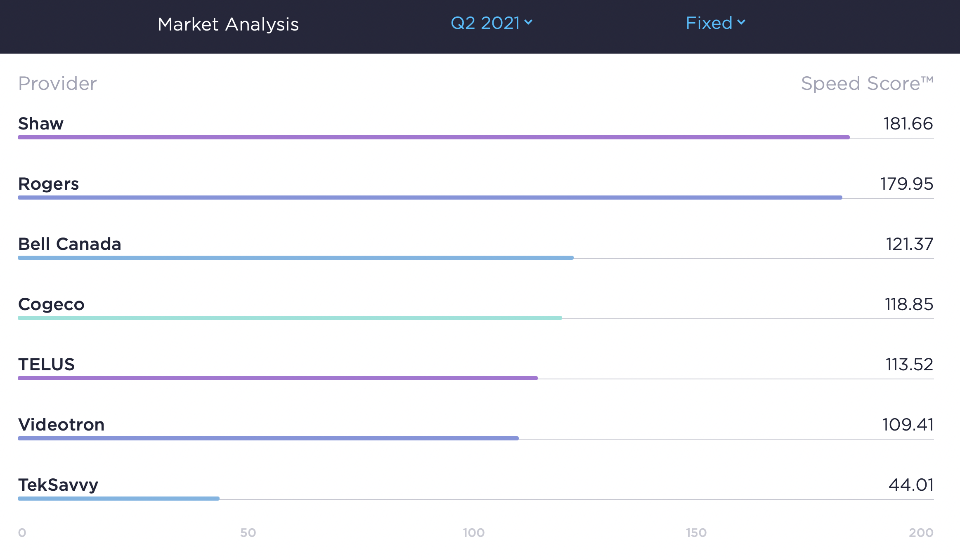Click the 181.66 score value
This screenshot has width=960, height=560.
click(908, 123)
